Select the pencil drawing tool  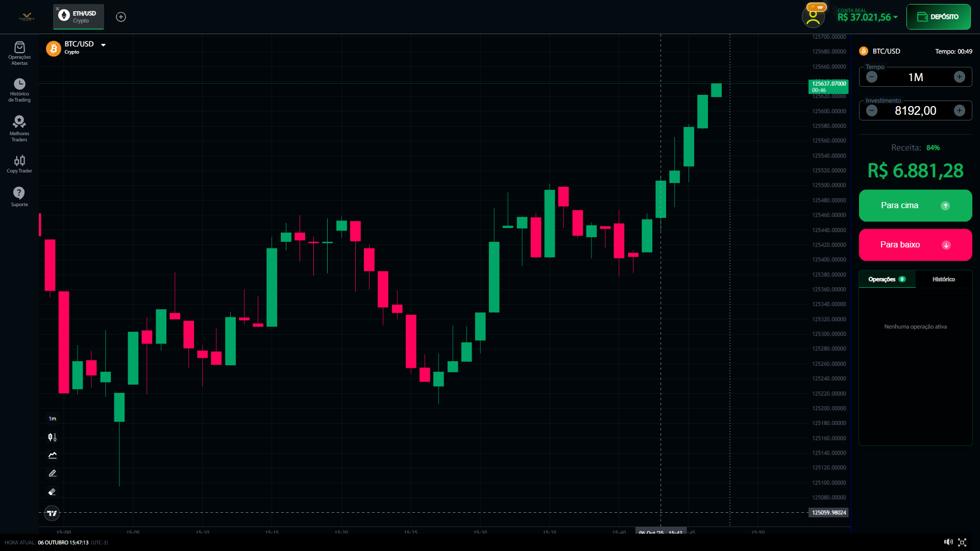click(52, 473)
